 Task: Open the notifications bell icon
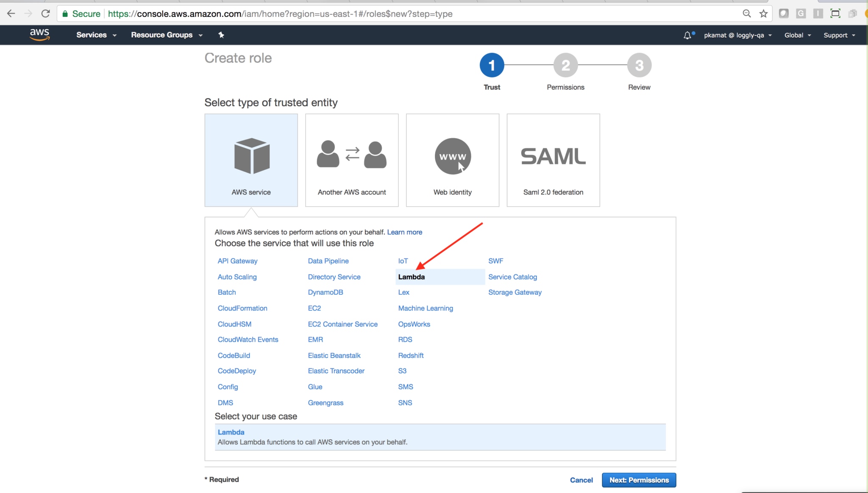pyautogui.click(x=687, y=35)
